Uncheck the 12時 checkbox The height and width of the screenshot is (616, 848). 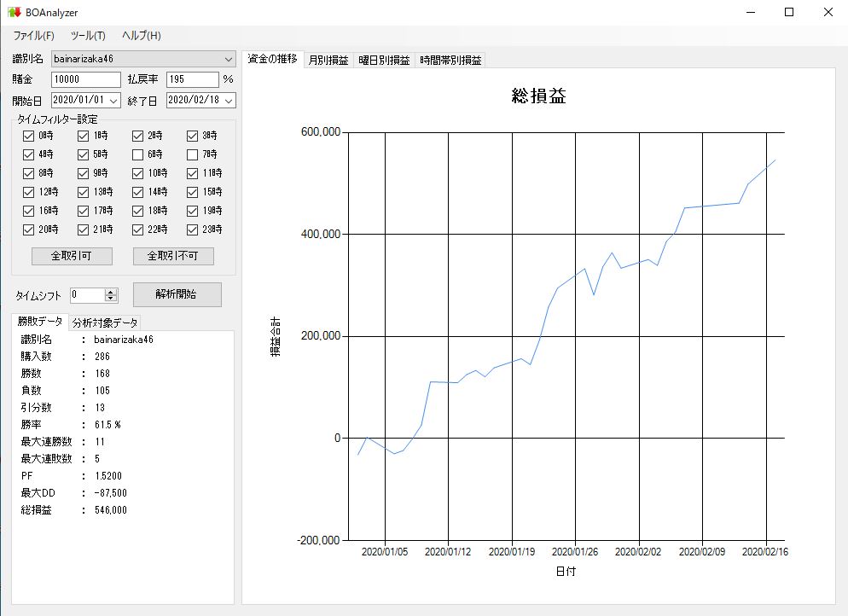click(x=29, y=192)
